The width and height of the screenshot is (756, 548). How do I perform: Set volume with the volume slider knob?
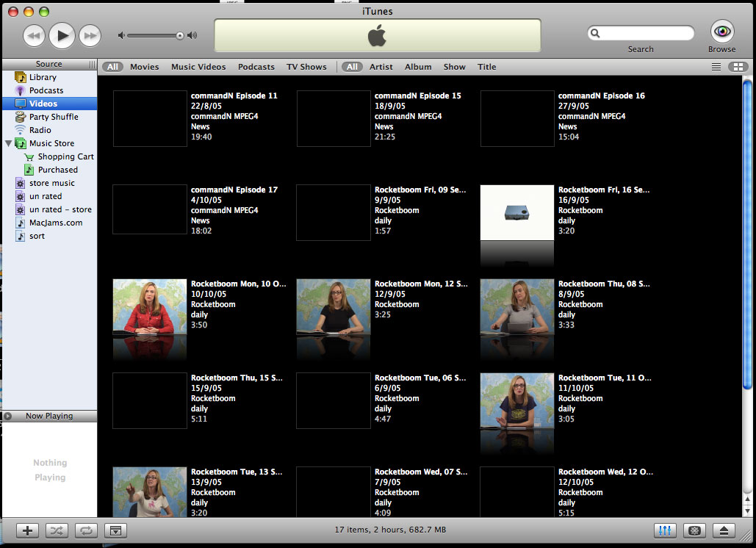pyautogui.click(x=180, y=35)
